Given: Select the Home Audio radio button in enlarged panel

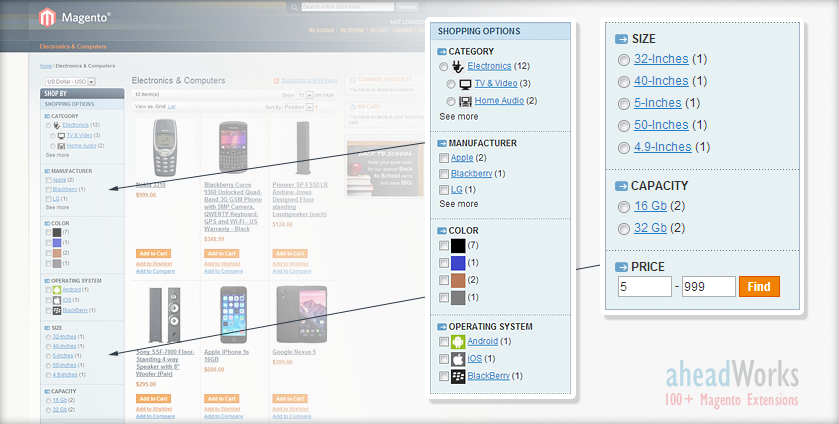Looking at the screenshot, I should click(451, 101).
